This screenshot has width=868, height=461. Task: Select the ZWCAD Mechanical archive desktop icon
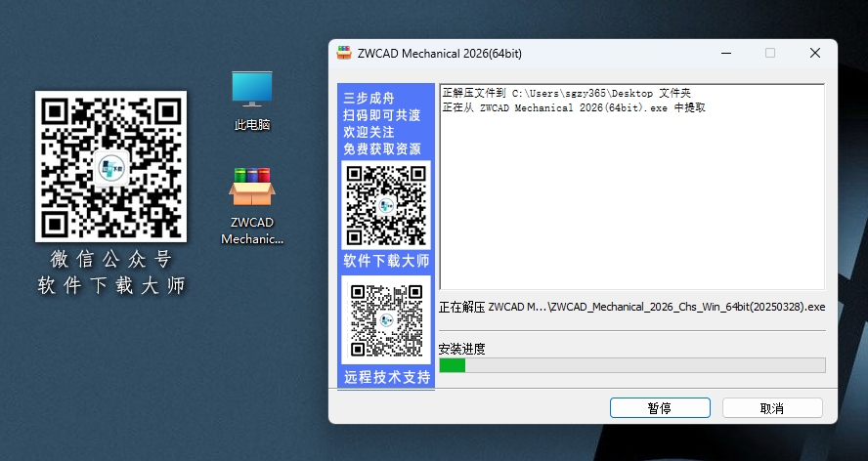pos(252,206)
